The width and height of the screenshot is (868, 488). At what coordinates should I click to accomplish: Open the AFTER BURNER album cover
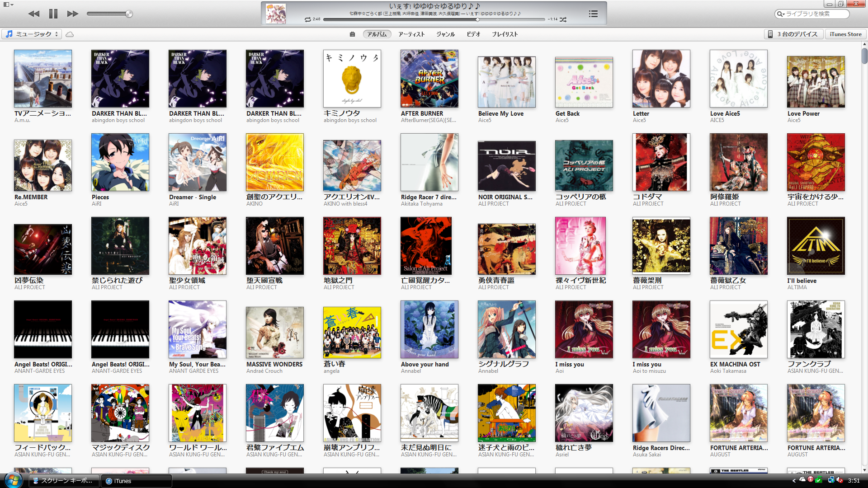pyautogui.click(x=429, y=79)
